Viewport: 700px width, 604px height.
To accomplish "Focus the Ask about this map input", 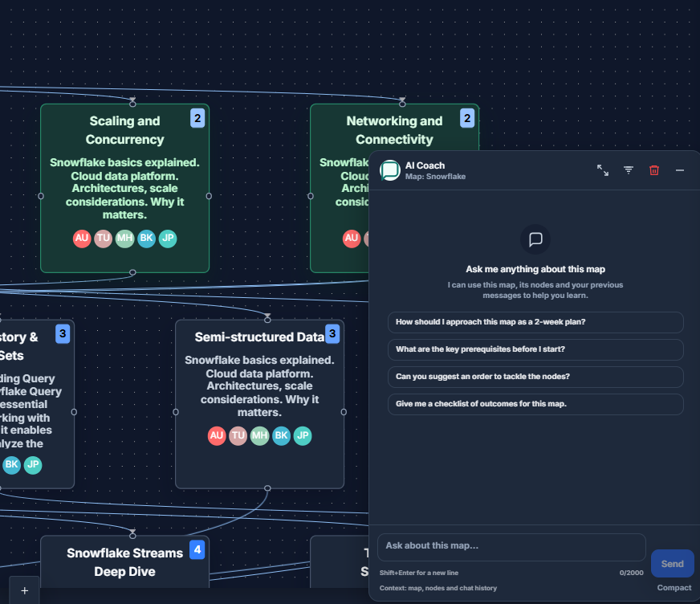I will coord(511,547).
